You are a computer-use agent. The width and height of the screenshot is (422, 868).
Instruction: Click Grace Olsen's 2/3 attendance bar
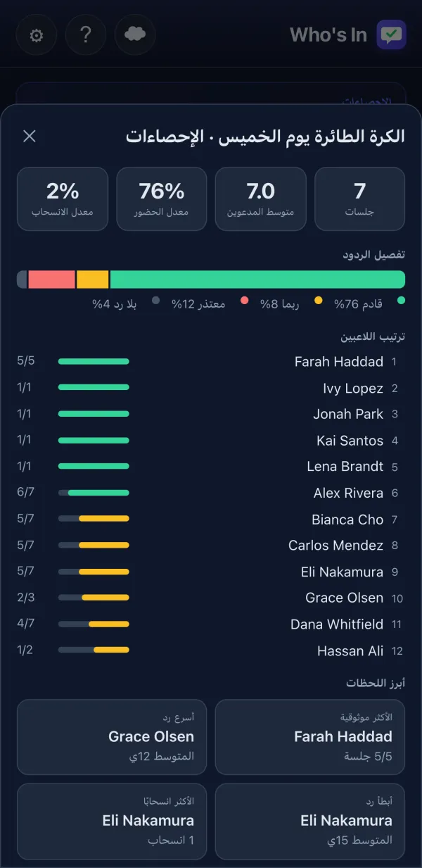pyautogui.click(x=94, y=598)
